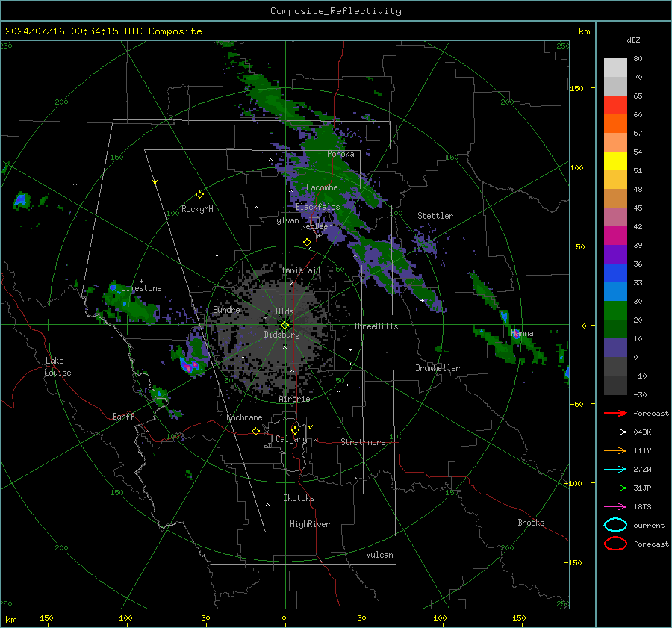Click the dBZ legend heading
Image resolution: width=672 pixels, height=628 pixels.
(x=633, y=40)
